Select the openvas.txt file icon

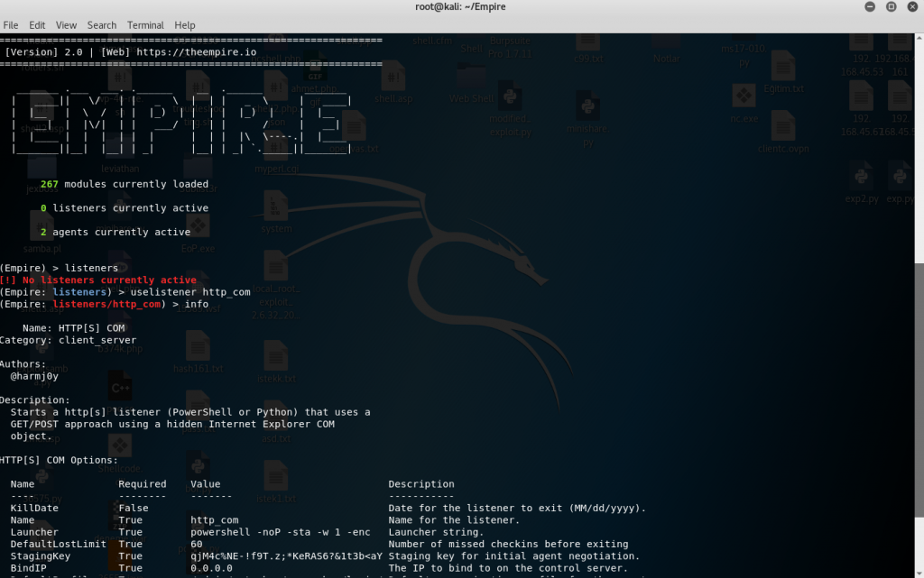click(354, 131)
